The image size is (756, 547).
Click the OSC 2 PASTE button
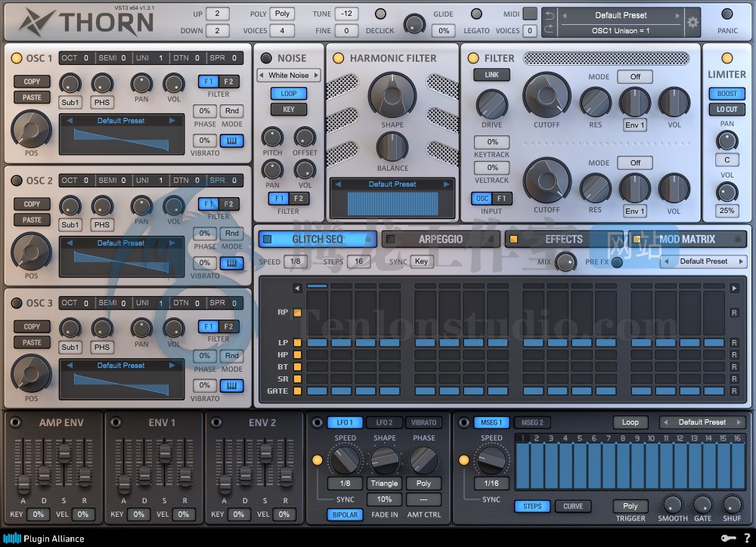[x=32, y=220]
